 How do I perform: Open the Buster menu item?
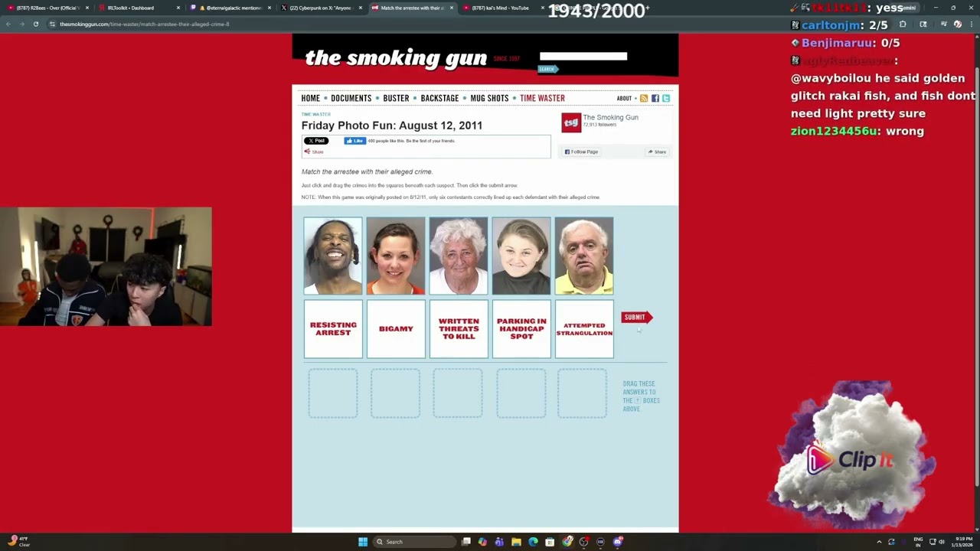point(396,98)
